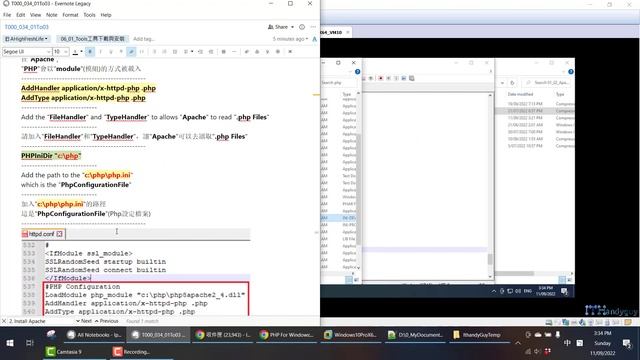The image size is (640, 360).
Task: Decrease indent of selected text
Action: [x=211, y=52]
